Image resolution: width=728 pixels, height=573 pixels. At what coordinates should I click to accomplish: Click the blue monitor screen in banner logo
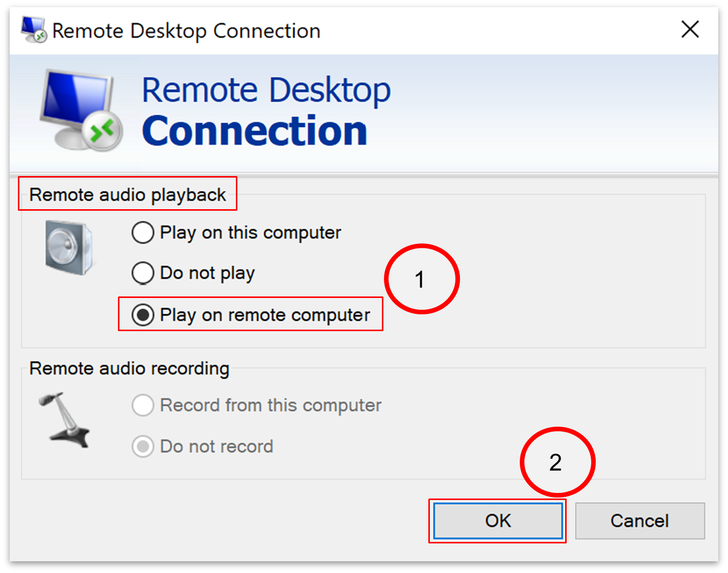[x=77, y=97]
